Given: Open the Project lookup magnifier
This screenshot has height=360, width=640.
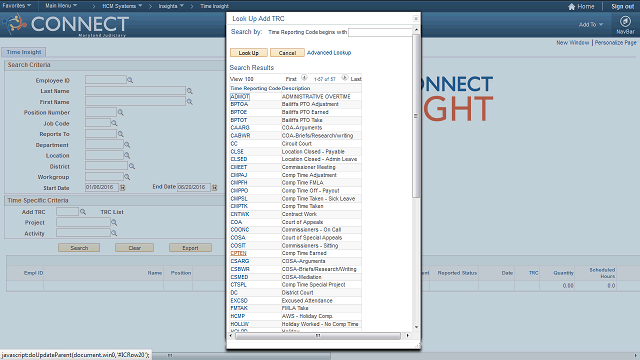Looking at the screenshot, I should [x=114, y=222].
